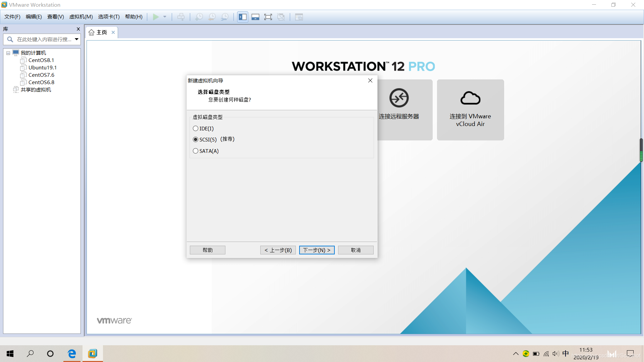This screenshot has height=362, width=644.
Task: Select the Ubuntu19.1 virtual machine
Action: coord(42,68)
